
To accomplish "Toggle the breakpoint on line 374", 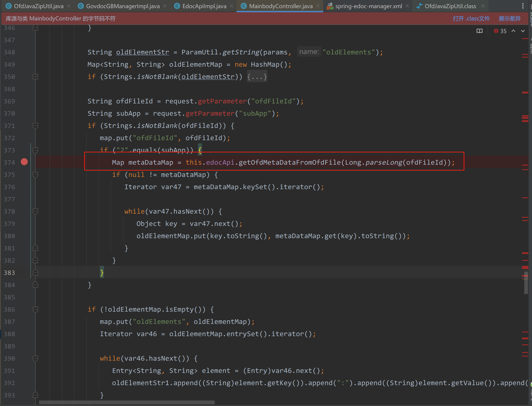I will point(24,162).
